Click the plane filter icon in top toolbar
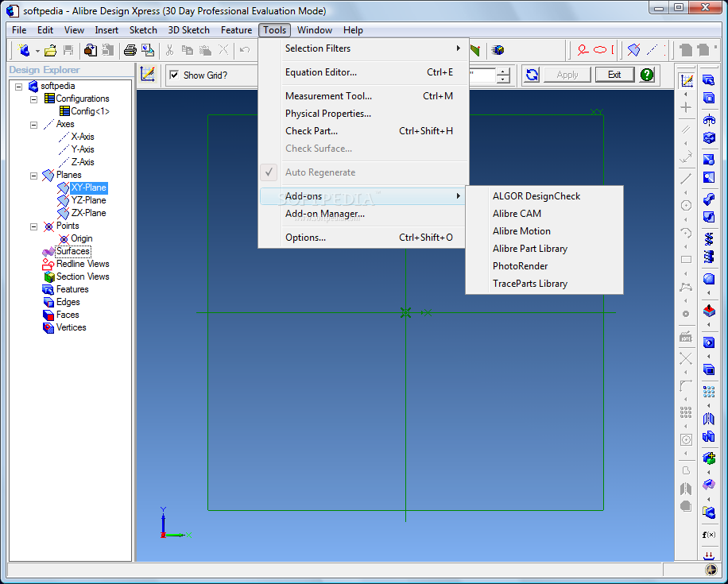 coord(633,50)
